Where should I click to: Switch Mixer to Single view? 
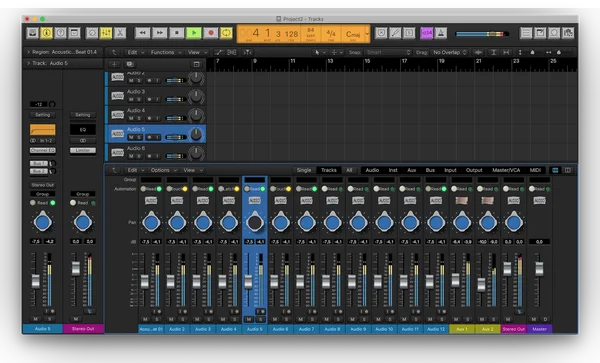(304, 170)
